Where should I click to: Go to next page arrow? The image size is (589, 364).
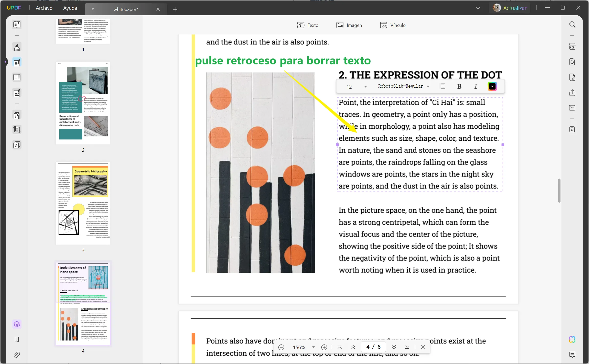coord(394,347)
